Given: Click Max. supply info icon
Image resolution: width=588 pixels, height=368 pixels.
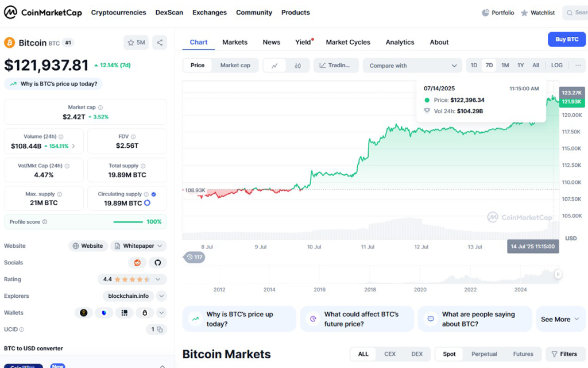Looking at the screenshot, I should pos(59,194).
